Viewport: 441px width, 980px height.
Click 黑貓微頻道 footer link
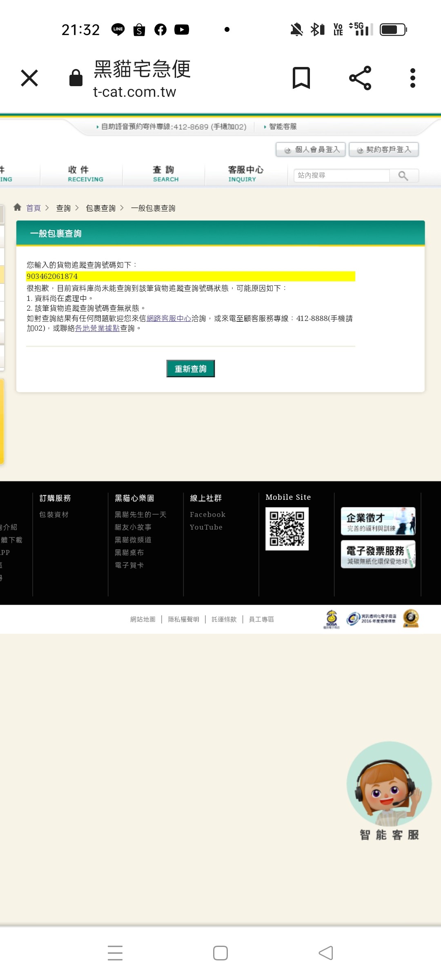click(x=133, y=540)
